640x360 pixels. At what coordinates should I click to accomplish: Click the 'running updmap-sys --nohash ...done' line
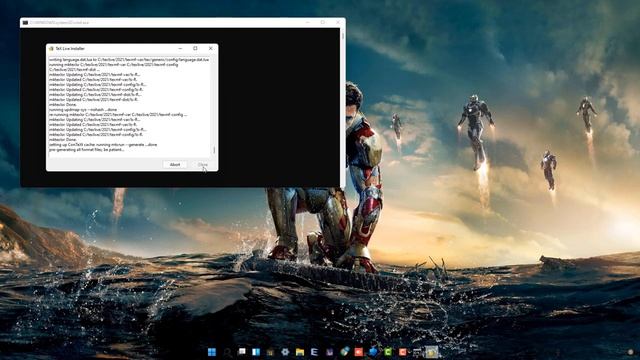tap(83, 109)
